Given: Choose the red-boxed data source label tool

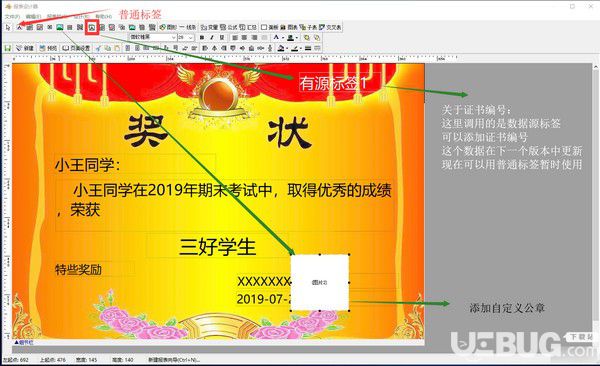Looking at the screenshot, I should (x=92, y=28).
